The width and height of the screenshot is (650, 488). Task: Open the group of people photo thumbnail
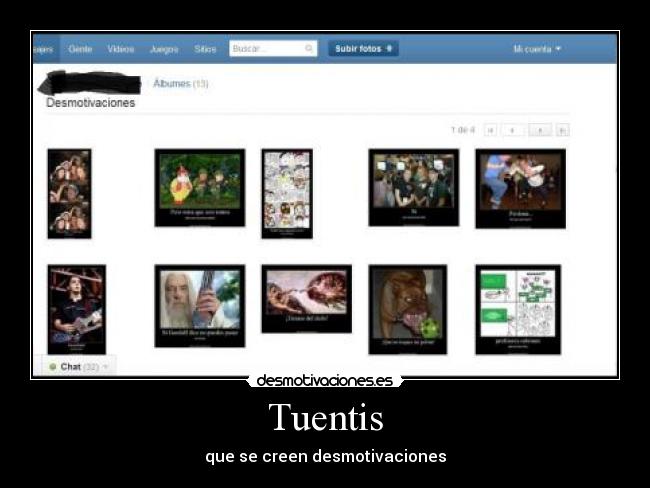(x=414, y=187)
